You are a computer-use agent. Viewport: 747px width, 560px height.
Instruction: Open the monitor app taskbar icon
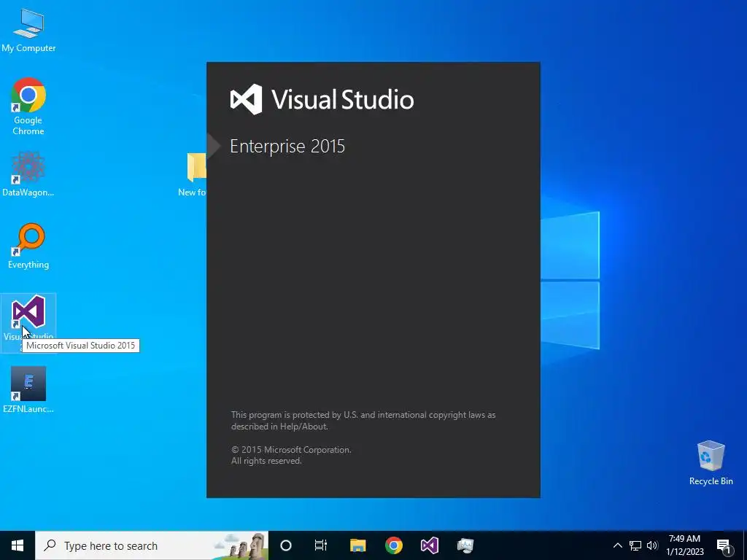pos(465,545)
